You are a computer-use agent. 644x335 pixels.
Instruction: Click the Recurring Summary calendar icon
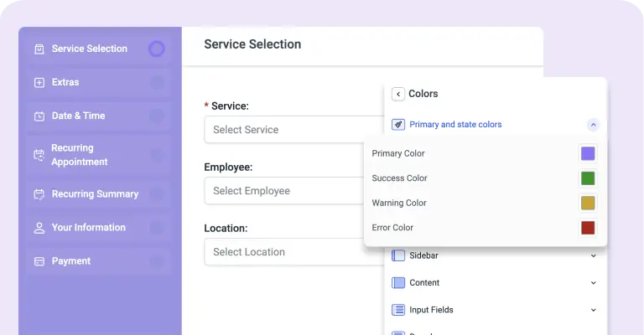(x=39, y=194)
